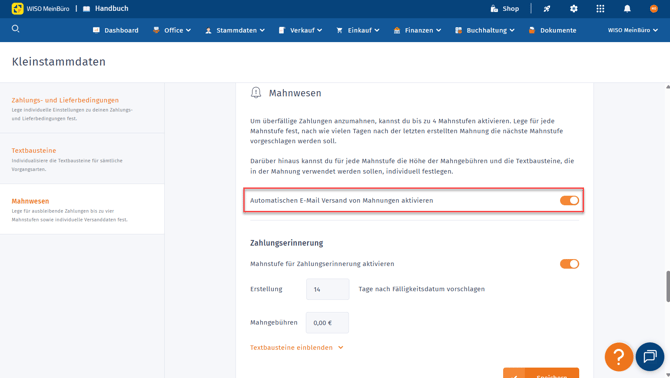670x378 pixels.
Task: Click the Dokumente file icon
Action: (x=532, y=30)
